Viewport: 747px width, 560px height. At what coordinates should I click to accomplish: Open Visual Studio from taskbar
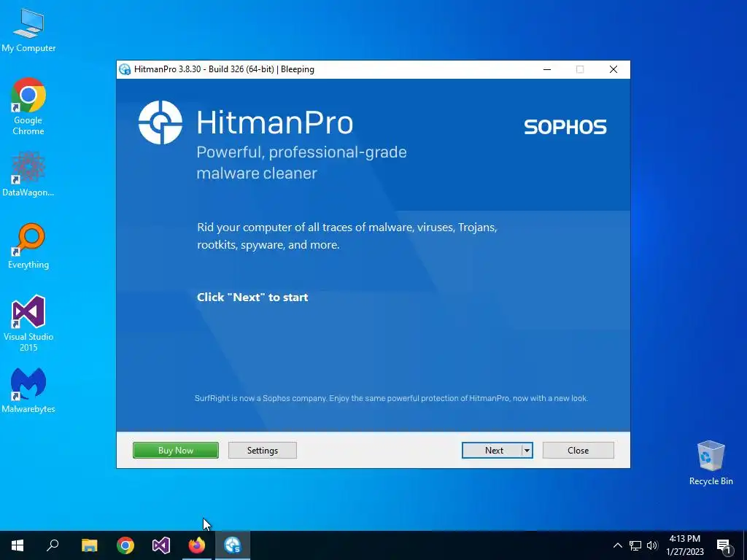(x=161, y=545)
